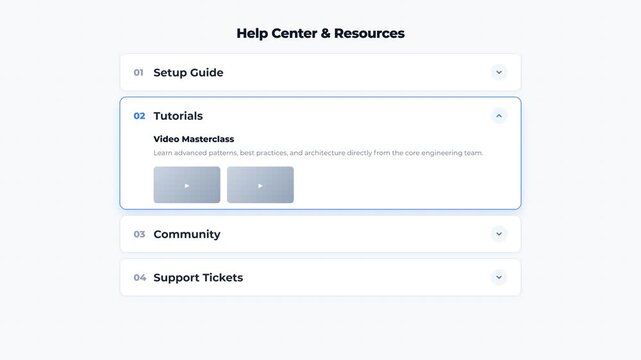Click the 03 number label
641x360 pixels.
pyautogui.click(x=139, y=234)
